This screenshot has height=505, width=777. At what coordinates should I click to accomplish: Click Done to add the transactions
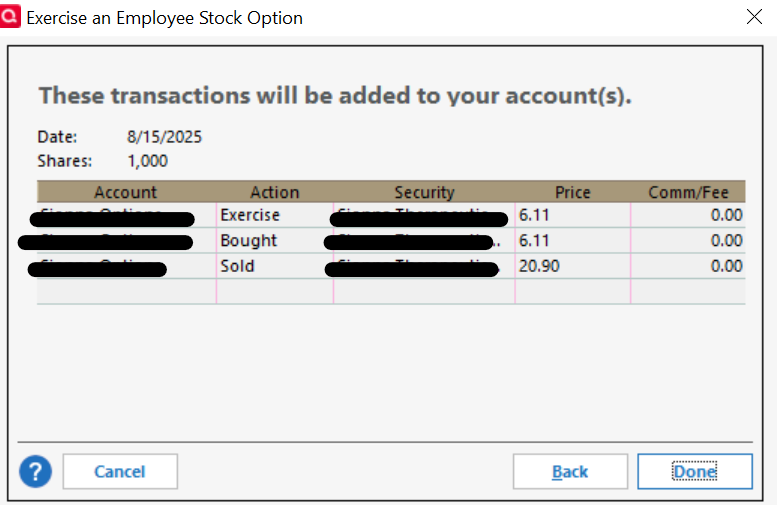tap(695, 471)
